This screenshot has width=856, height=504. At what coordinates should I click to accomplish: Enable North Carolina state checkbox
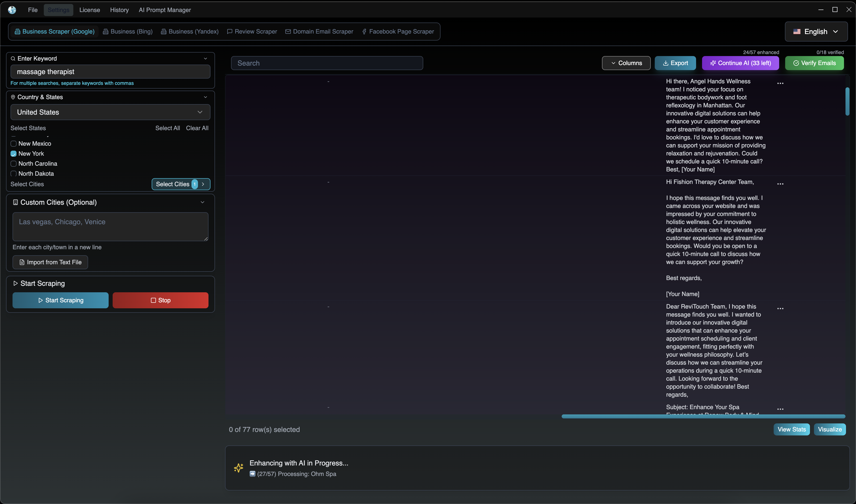pos(14,164)
